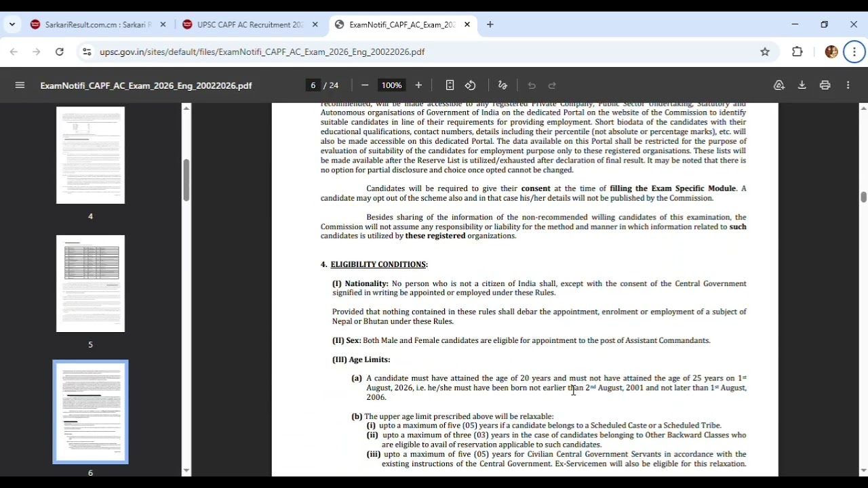This screenshot has height=488, width=868.
Task: Click the address bar URL
Action: tap(262, 52)
